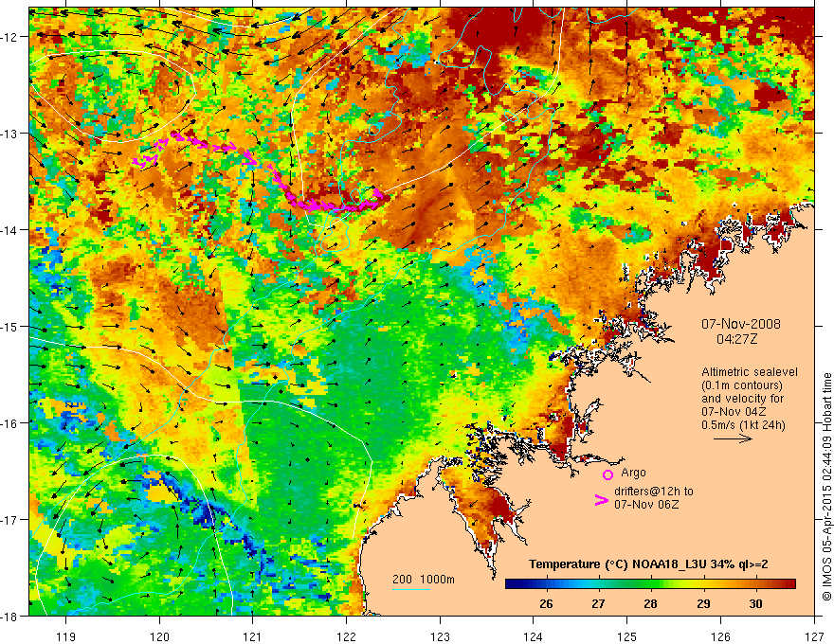The image size is (834, 644).
Task: Click longitude axis label 120
Action: pyautogui.click(x=159, y=636)
